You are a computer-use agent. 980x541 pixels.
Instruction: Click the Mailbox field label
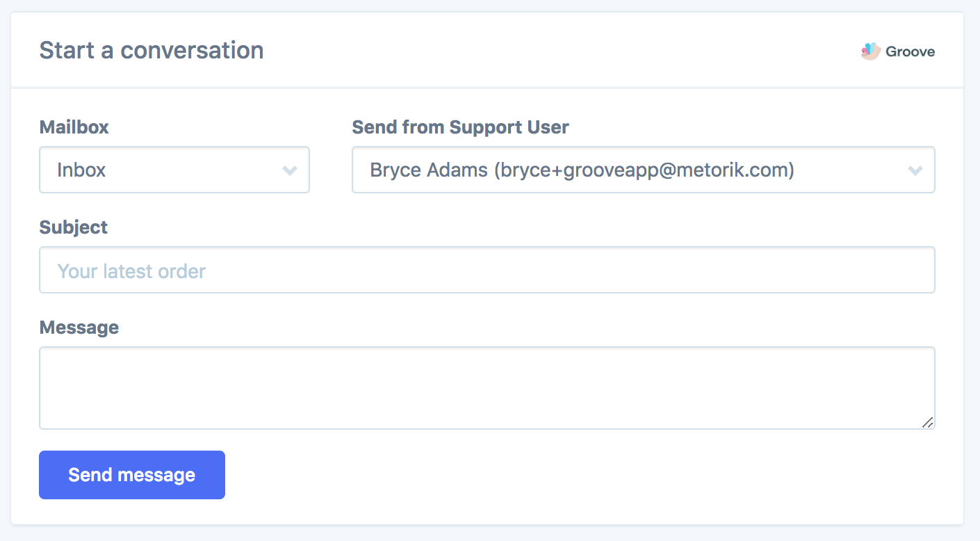[74, 127]
